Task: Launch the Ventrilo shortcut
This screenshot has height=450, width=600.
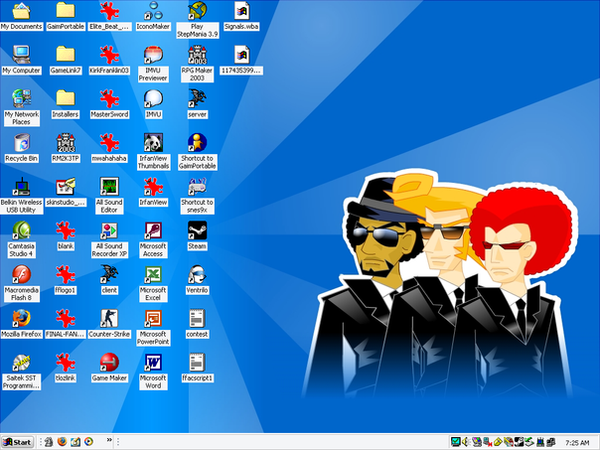Action: (197, 275)
